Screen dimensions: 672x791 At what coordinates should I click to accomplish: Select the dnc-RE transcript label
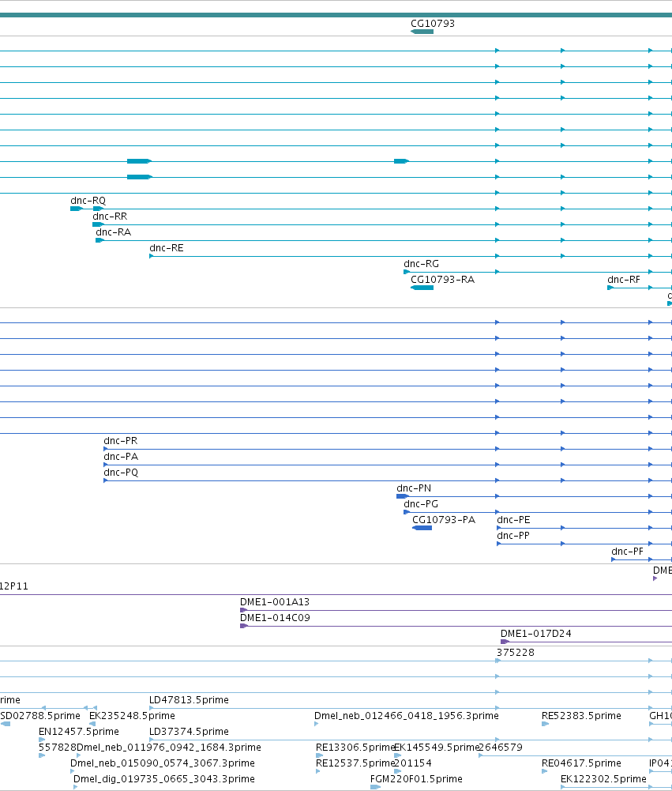[167, 248]
